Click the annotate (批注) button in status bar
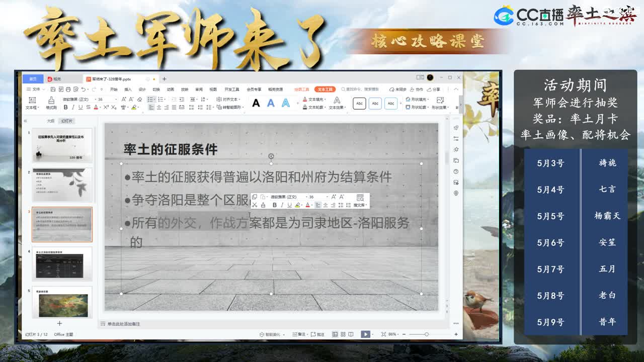Image resolution: width=644 pixels, height=362 pixels. [x=318, y=334]
